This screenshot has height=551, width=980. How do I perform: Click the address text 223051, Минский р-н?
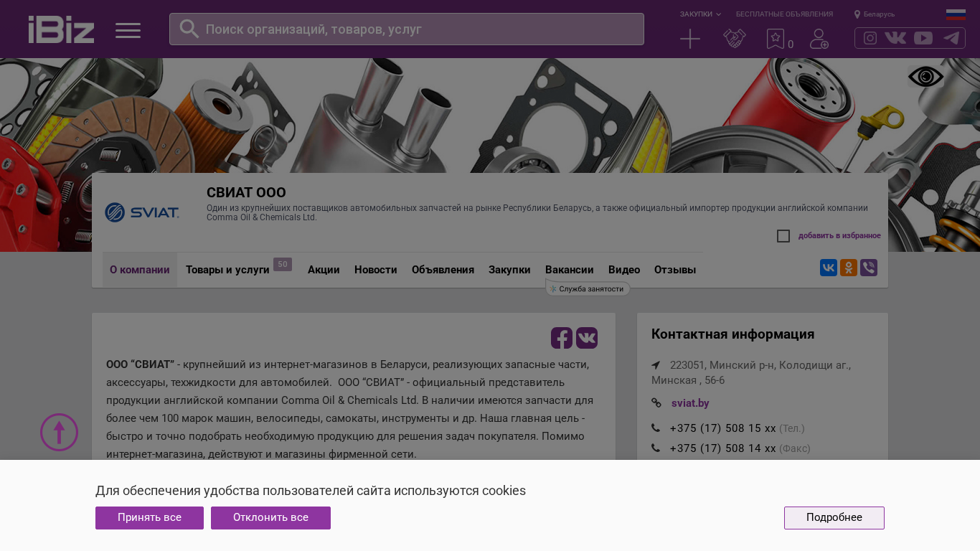[751, 372]
